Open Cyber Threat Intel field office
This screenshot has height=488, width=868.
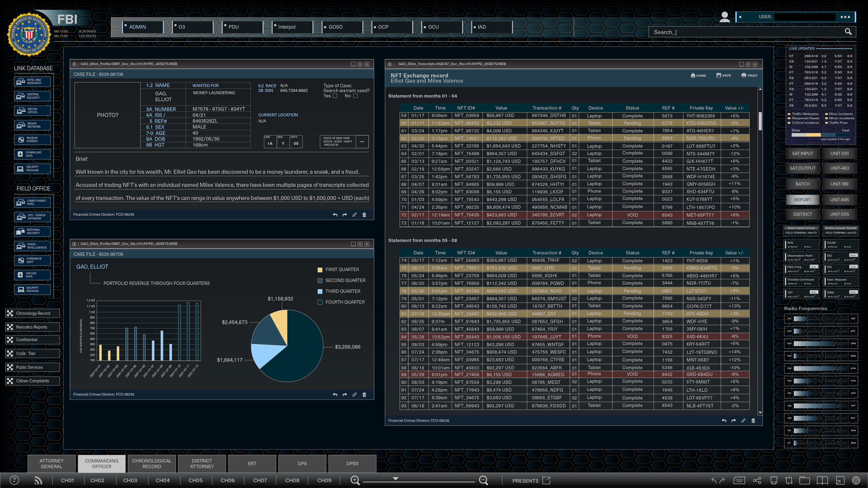(x=33, y=202)
